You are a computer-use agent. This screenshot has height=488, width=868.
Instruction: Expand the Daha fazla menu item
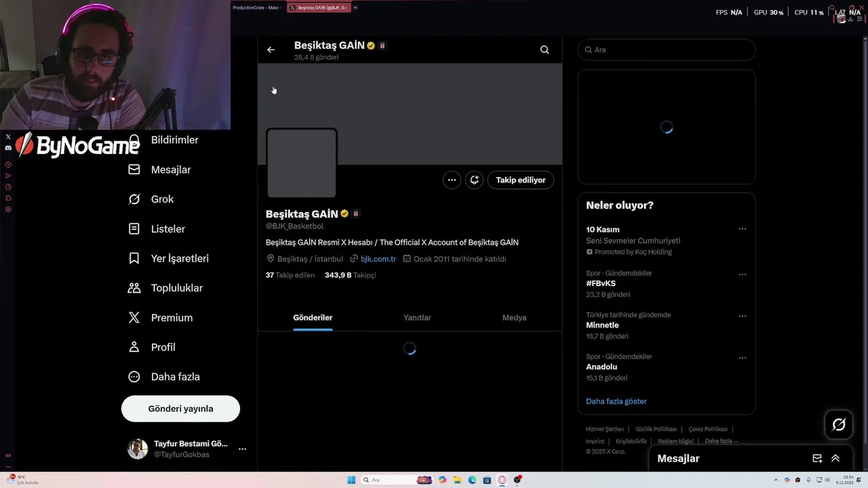163,377
